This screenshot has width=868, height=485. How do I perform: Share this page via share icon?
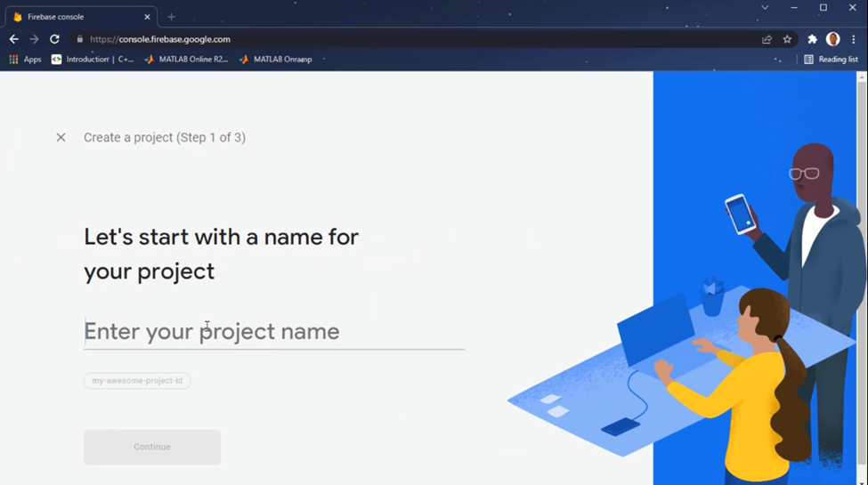(x=767, y=39)
